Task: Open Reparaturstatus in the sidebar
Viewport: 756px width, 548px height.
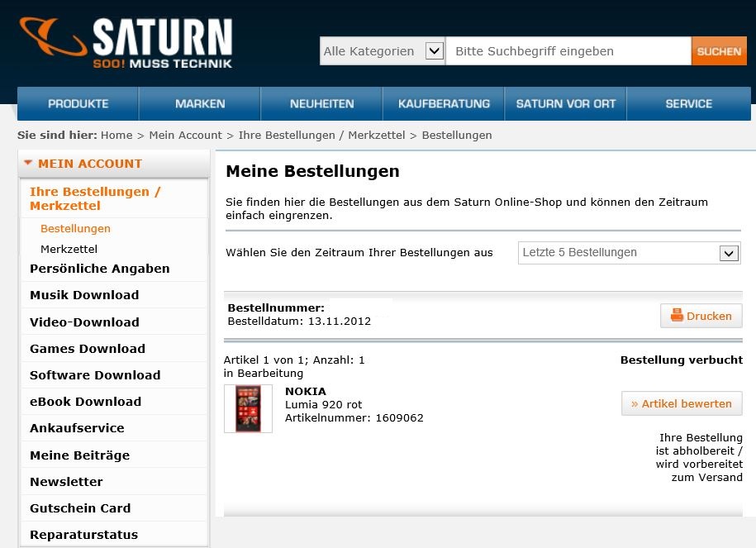Action: pos(84,535)
